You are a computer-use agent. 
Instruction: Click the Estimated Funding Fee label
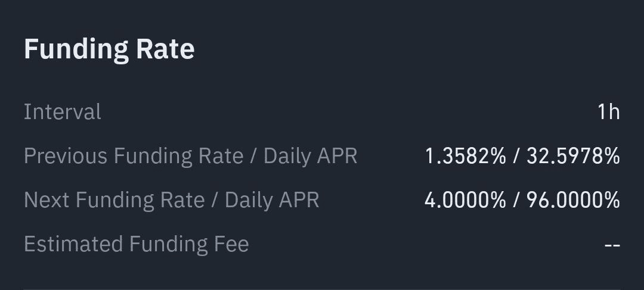(x=137, y=244)
